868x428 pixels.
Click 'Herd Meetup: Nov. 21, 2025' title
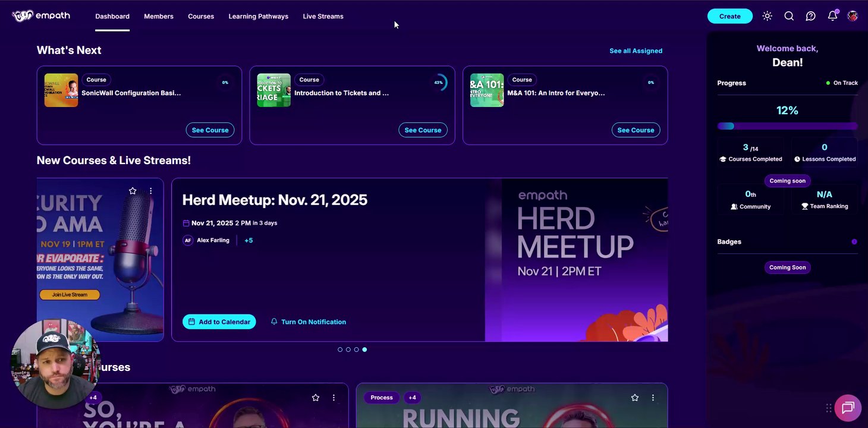[x=275, y=200]
